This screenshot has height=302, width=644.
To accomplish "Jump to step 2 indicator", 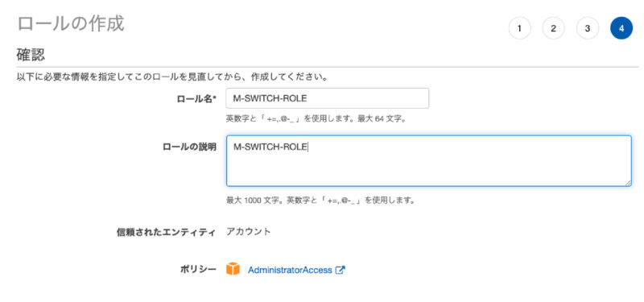I will click(x=553, y=28).
